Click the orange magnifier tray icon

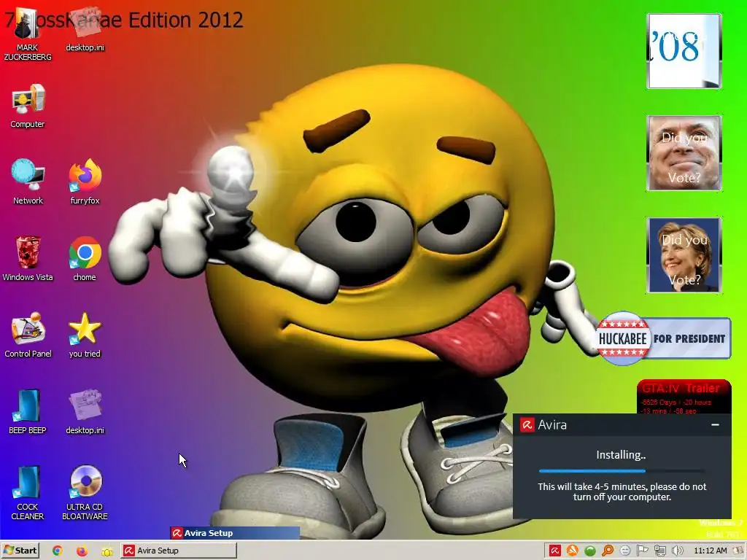click(x=608, y=551)
